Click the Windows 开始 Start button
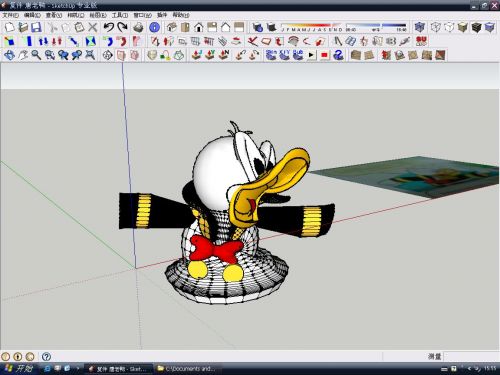The width and height of the screenshot is (500, 375). (x=19, y=368)
